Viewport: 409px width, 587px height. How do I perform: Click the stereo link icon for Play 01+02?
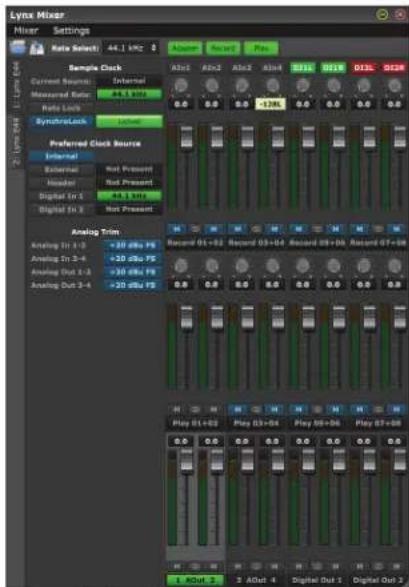[195, 409]
